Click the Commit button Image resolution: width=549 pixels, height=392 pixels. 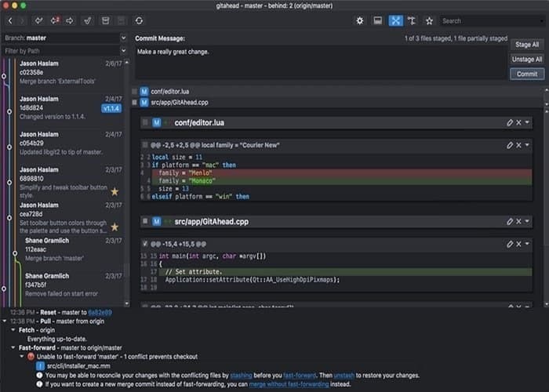tap(527, 74)
